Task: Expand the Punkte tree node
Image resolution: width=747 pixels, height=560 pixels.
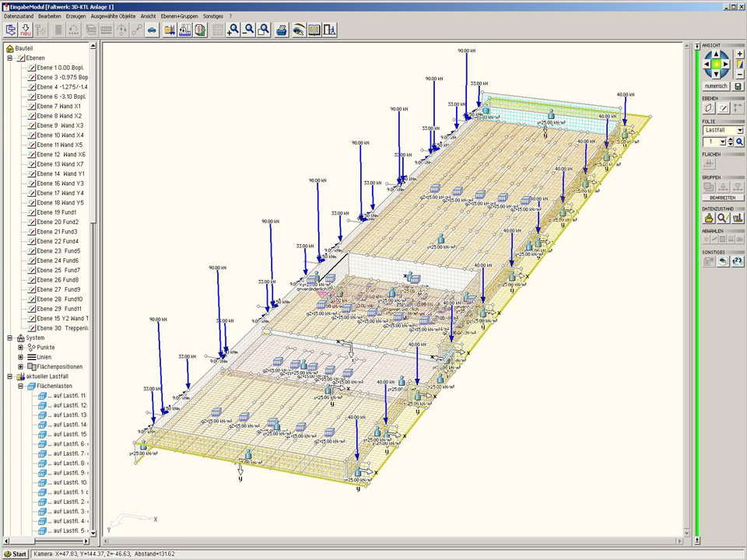Action: tap(21, 348)
